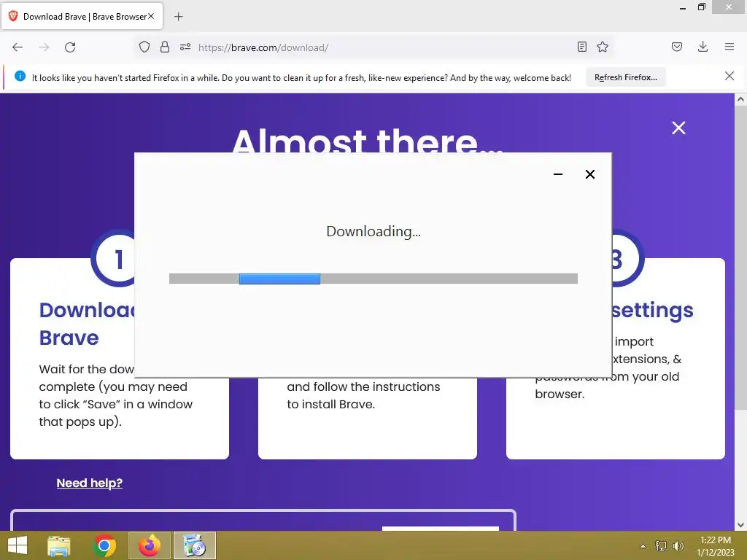Launch Google Chrome from the taskbar
The height and width of the screenshot is (560, 747).
(x=104, y=545)
